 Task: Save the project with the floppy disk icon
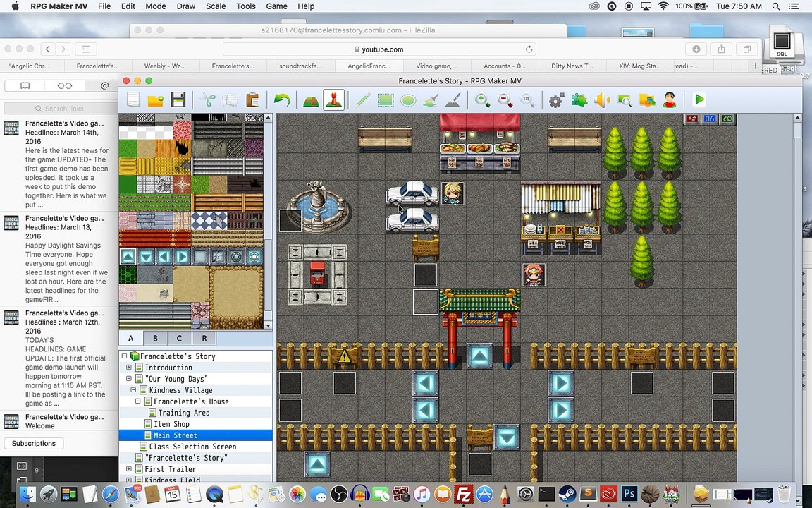[178, 99]
